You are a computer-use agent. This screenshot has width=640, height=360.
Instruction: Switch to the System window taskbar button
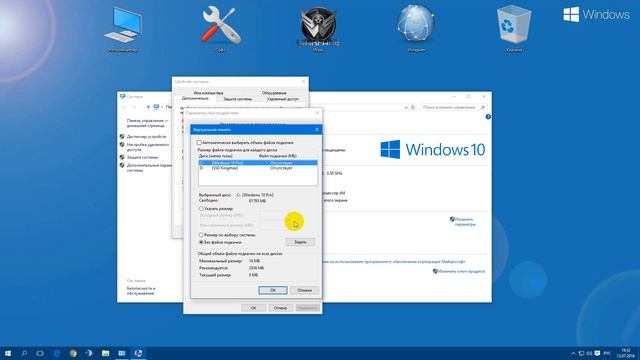(122, 353)
